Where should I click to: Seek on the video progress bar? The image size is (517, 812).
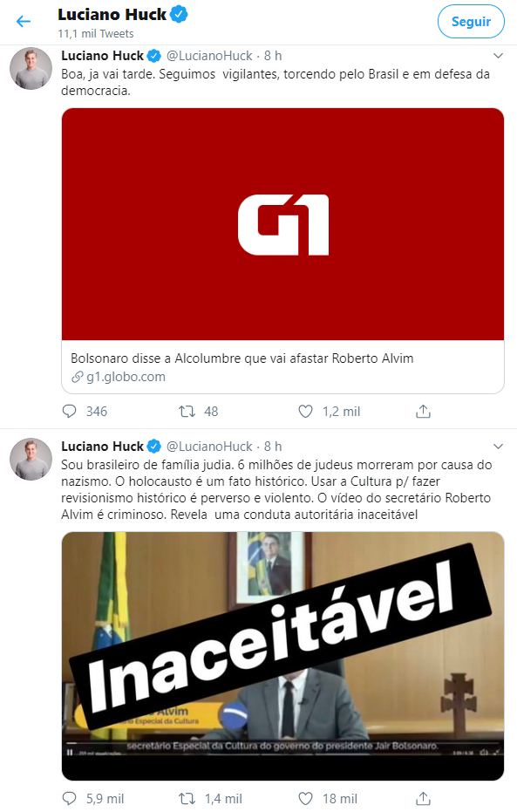coord(282,742)
